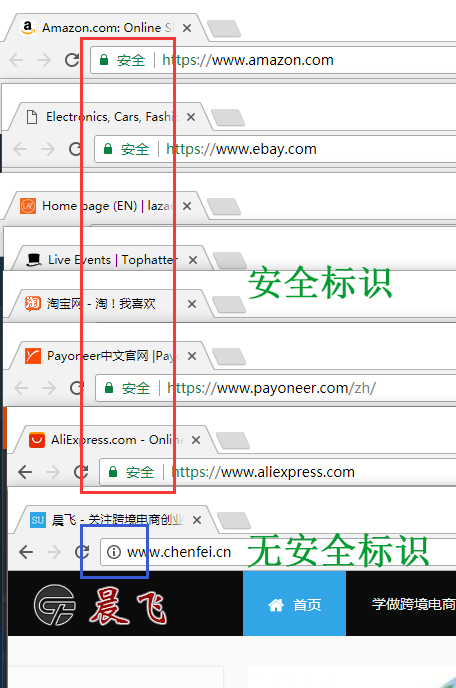Go back in the Payoneer window

pyautogui.click(x=21, y=388)
